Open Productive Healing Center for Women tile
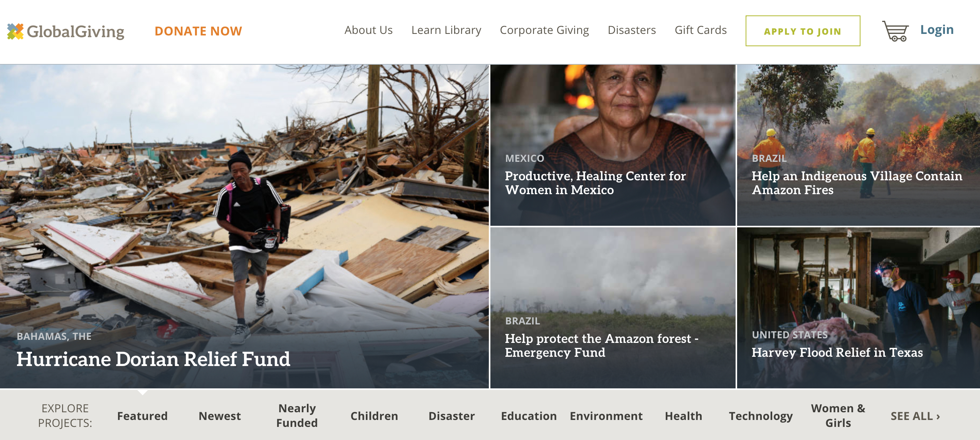The image size is (980, 440). tap(613, 145)
